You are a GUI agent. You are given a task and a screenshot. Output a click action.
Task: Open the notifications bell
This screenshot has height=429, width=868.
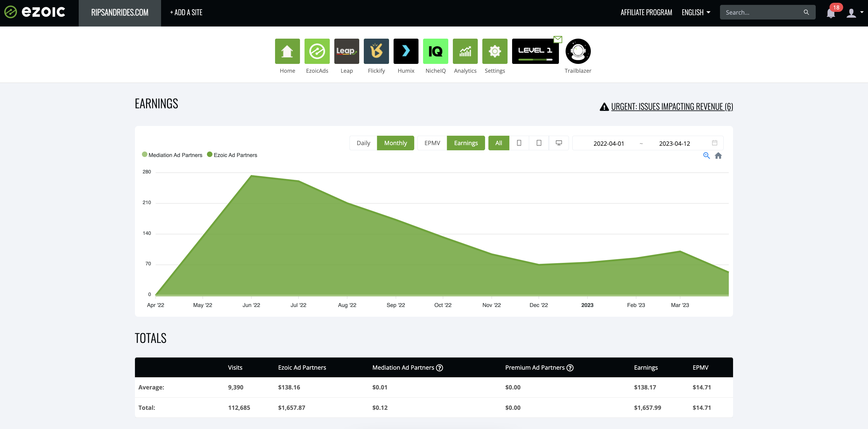(831, 13)
